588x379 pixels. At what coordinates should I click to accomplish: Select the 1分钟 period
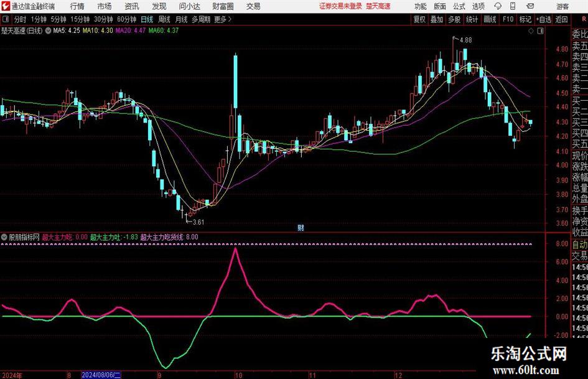tap(39, 19)
